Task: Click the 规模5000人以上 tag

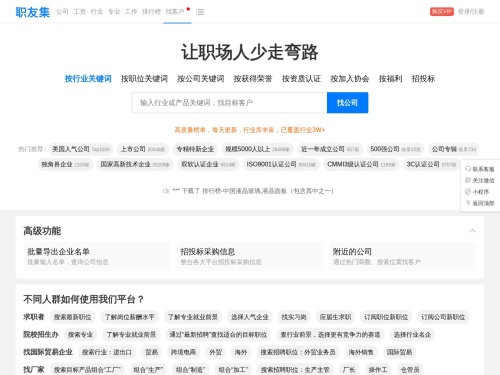Action: tap(257, 149)
